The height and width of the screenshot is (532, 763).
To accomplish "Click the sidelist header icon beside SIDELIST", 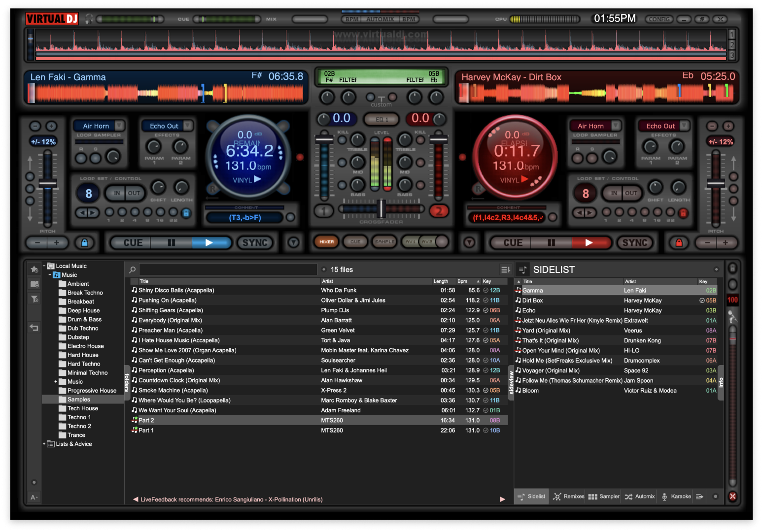I will [x=522, y=269].
